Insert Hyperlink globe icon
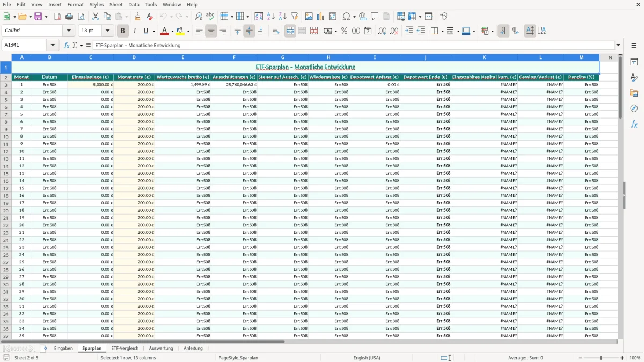 click(363, 17)
